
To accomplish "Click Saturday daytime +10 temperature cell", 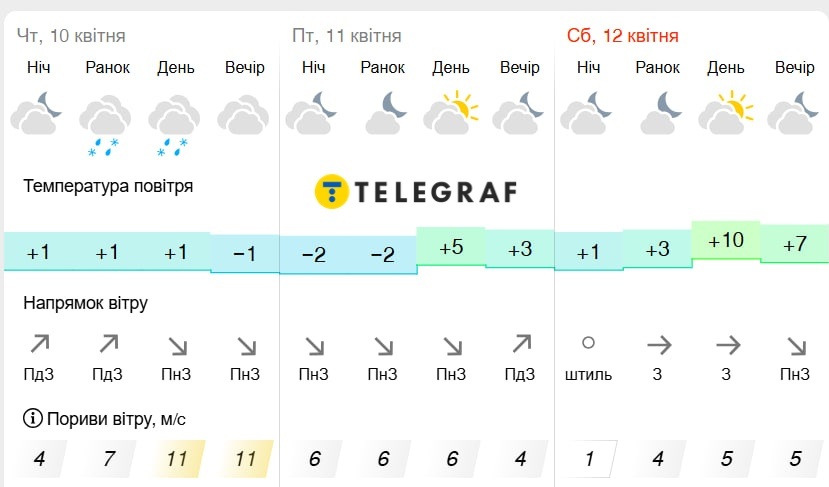I will tap(726, 241).
